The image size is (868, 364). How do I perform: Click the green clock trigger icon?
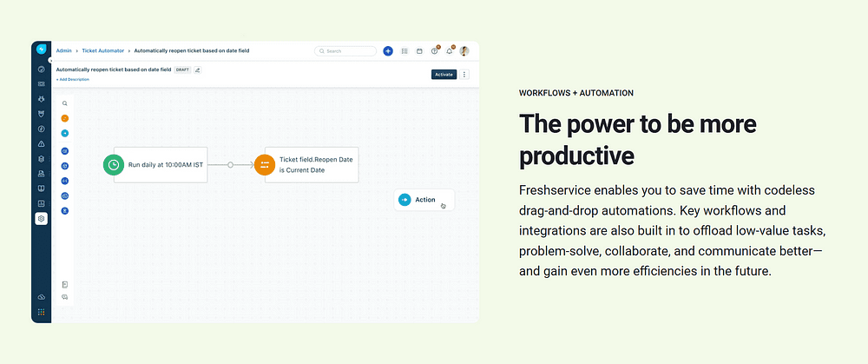tap(114, 164)
